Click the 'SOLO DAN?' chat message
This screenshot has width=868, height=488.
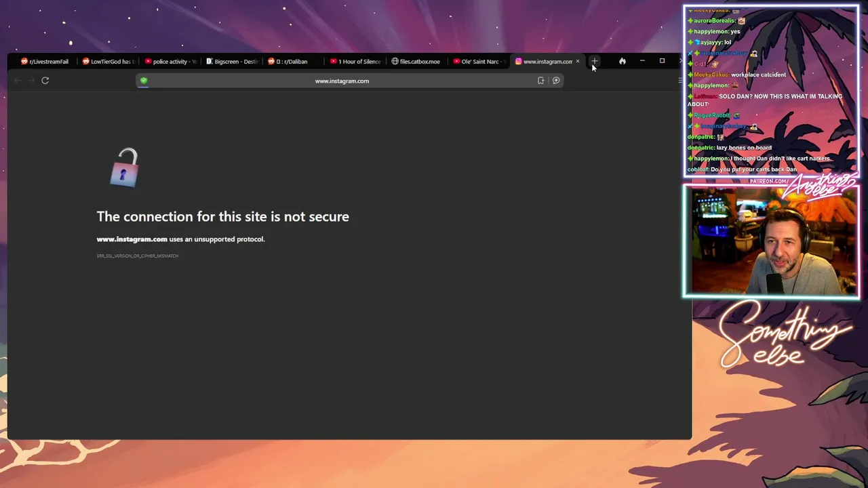(x=765, y=100)
